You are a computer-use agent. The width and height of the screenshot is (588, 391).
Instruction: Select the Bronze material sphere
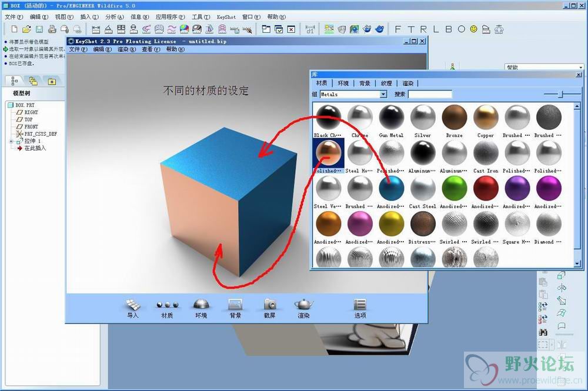(454, 117)
